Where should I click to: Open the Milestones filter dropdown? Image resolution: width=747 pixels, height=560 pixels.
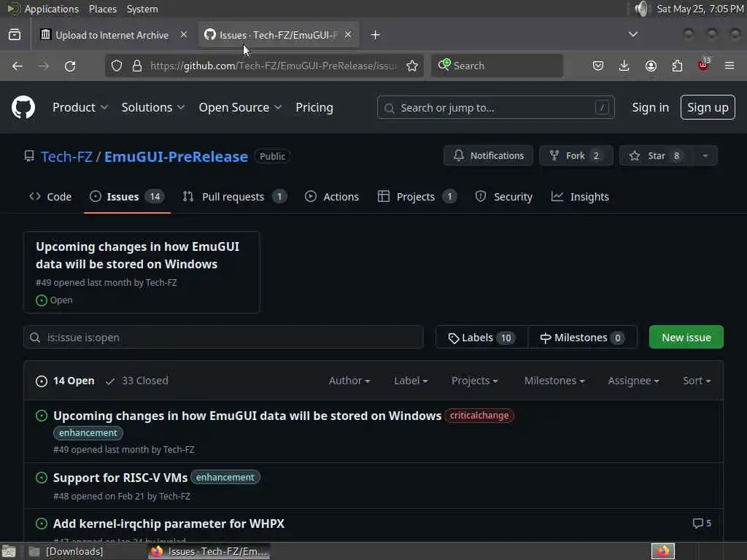coord(554,381)
